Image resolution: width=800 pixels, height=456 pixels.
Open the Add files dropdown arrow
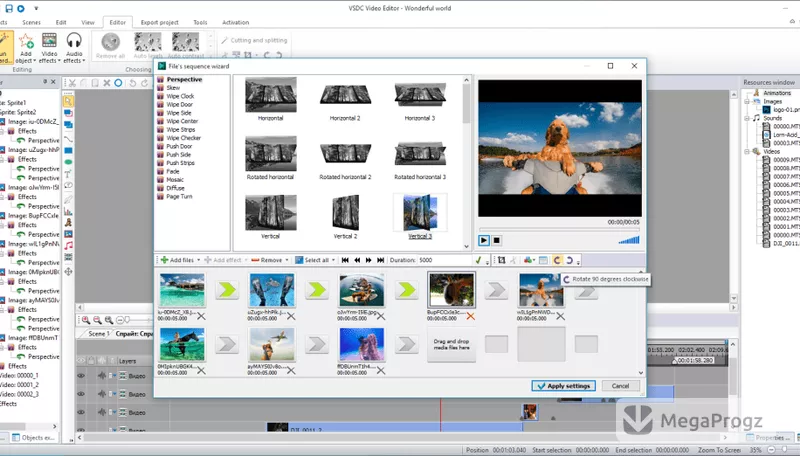pyautogui.click(x=198, y=260)
